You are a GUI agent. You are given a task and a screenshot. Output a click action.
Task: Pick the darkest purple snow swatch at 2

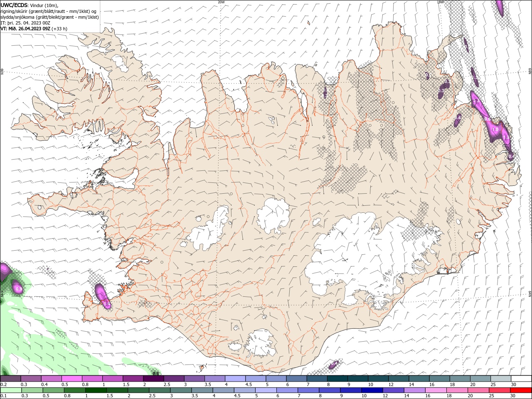click(153, 379)
